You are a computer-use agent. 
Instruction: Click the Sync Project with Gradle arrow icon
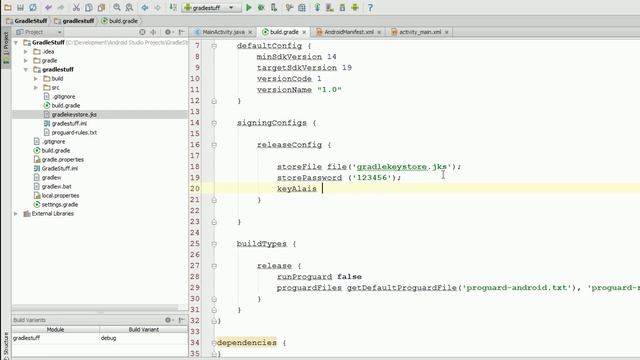[317, 7]
